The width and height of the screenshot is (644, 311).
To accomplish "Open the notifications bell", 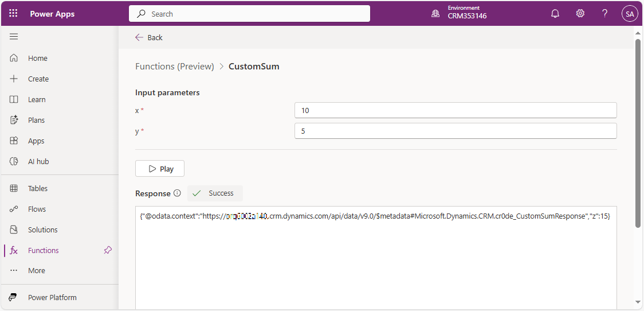I will [555, 14].
